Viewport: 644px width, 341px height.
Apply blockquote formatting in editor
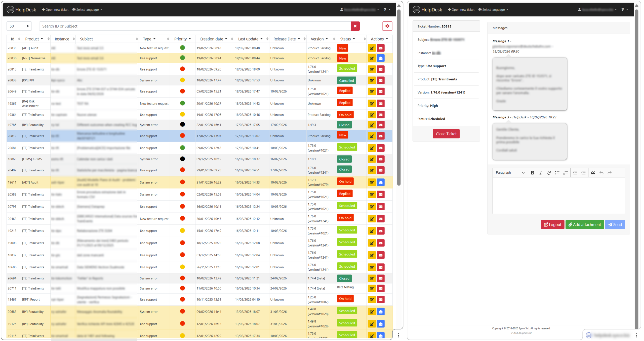coord(593,173)
